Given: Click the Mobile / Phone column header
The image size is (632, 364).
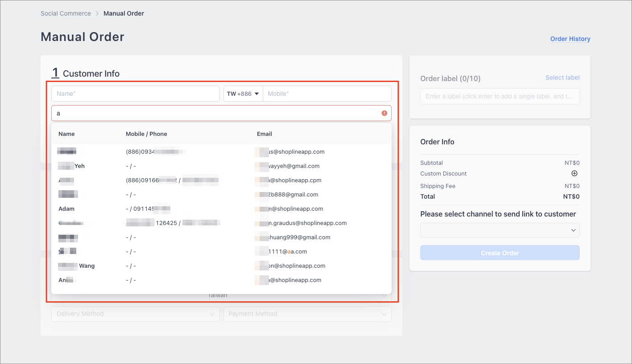Looking at the screenshot, I should tap(146, 134).
